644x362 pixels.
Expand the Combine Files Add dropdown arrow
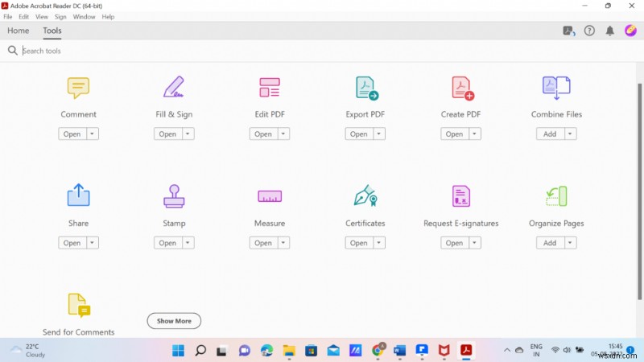point(570,134)
